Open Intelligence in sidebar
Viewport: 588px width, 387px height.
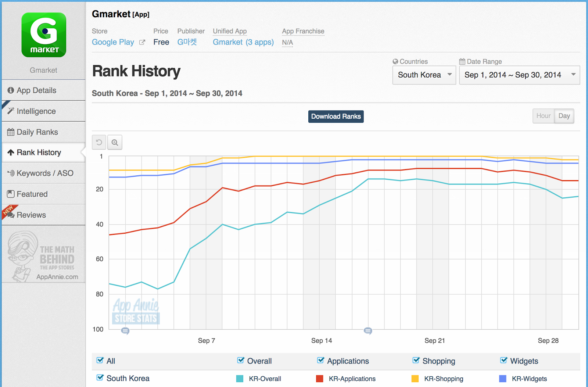(44, 111)
